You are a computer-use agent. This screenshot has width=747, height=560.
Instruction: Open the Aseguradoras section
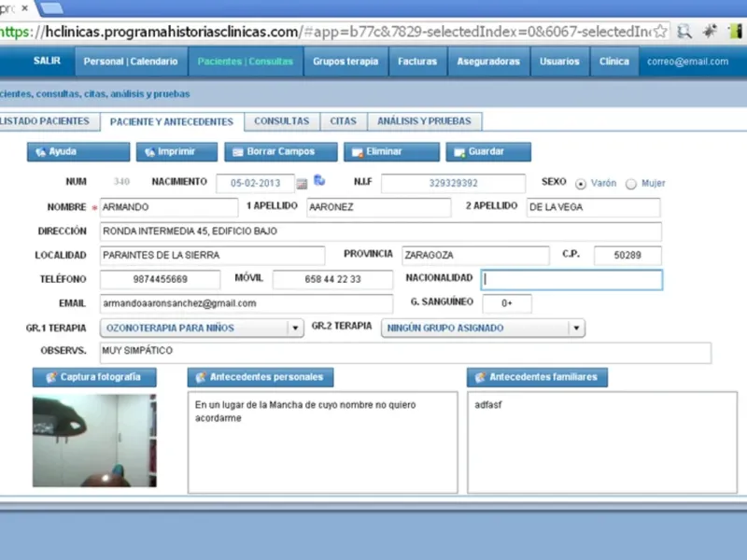click(488, 62)
